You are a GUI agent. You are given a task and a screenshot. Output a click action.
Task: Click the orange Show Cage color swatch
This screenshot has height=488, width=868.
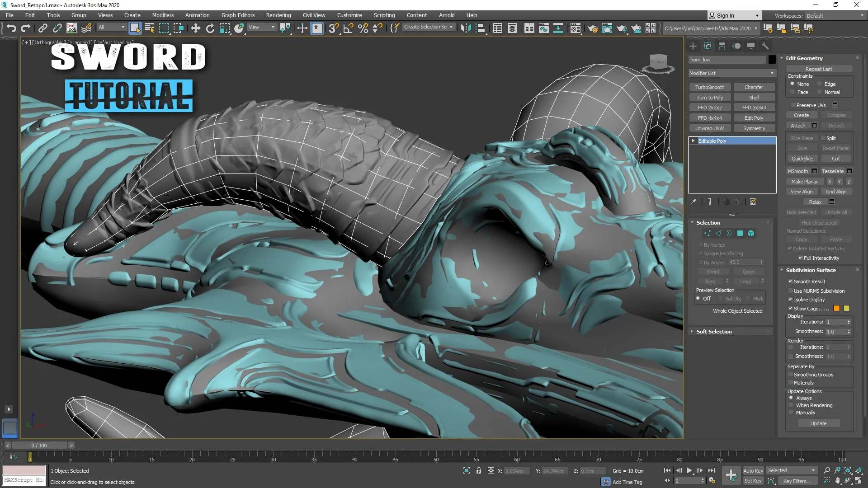(836, 309)
